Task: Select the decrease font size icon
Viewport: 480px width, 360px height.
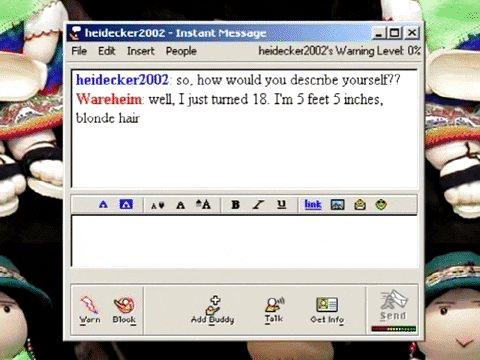Action: click(x=158, y=205)
